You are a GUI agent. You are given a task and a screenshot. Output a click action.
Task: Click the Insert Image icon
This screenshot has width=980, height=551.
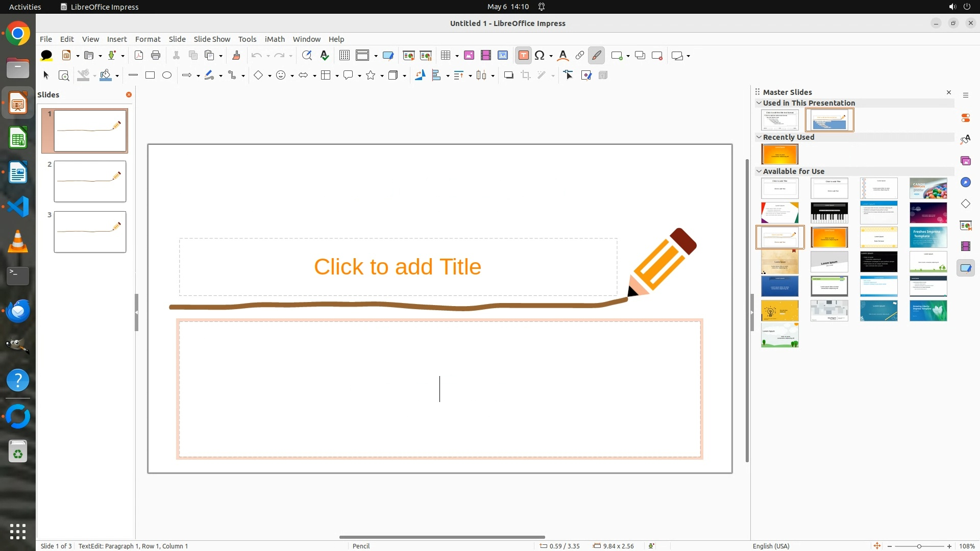click(469, 56)
